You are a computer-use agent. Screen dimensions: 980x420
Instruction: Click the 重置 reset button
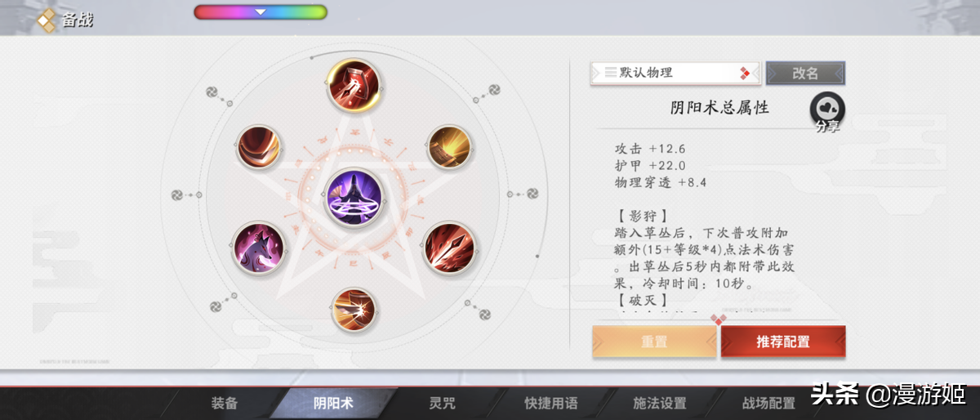(654, 342)
